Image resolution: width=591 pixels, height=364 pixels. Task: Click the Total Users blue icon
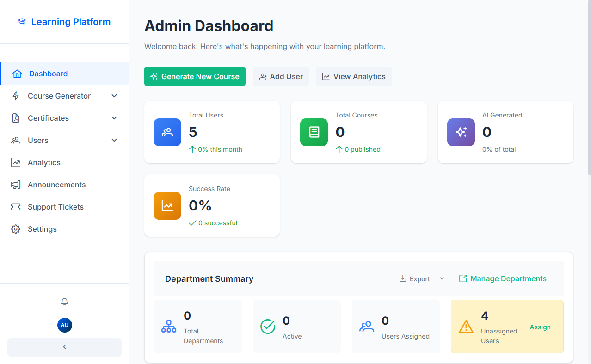tap(167, 132)
